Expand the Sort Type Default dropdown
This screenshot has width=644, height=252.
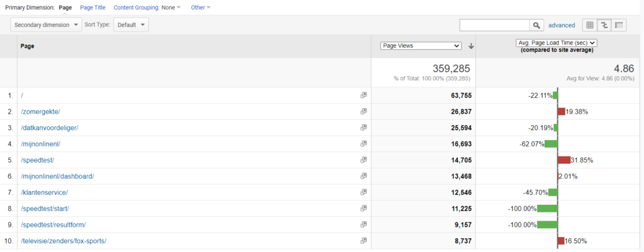tap(131, 25)
